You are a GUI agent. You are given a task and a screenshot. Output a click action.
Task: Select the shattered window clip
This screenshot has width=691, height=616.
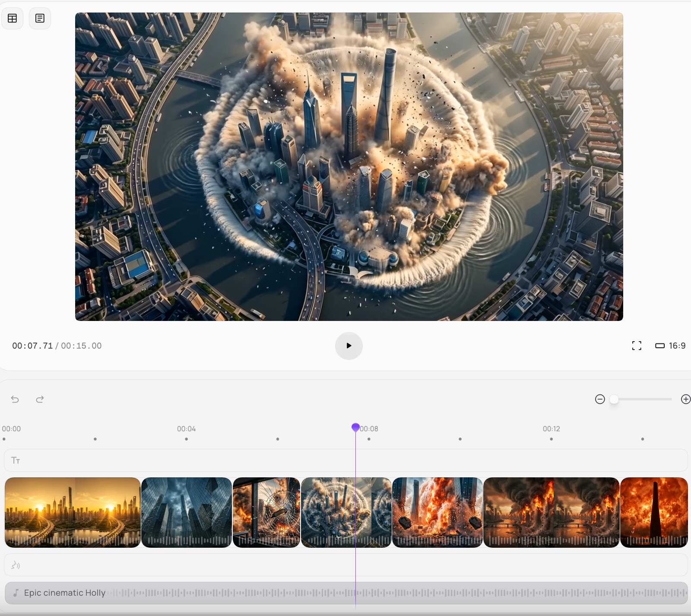[266, 512]
